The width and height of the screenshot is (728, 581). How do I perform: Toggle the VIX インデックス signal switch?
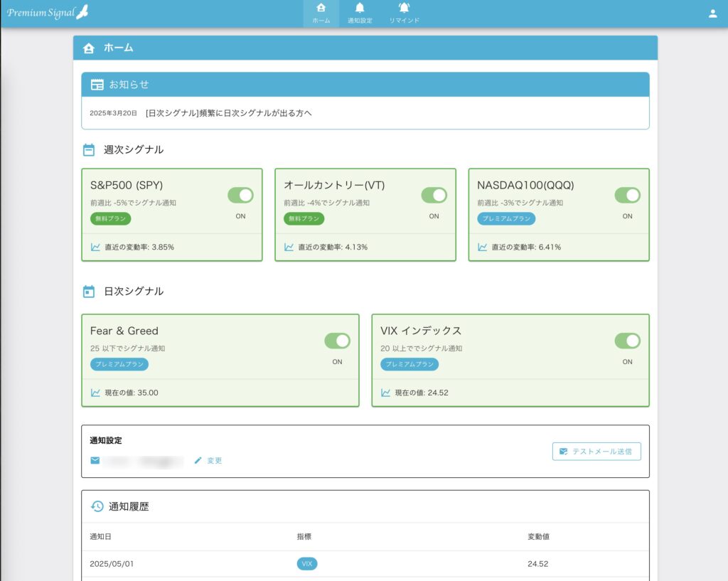click(x=627, y=341)
